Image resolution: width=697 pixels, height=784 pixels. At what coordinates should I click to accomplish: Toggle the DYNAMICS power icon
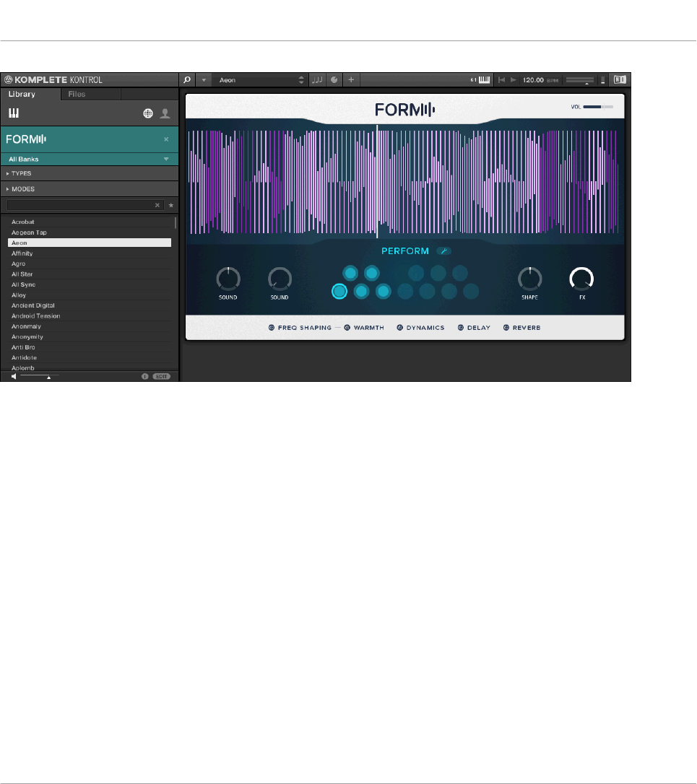click(400, 328)
